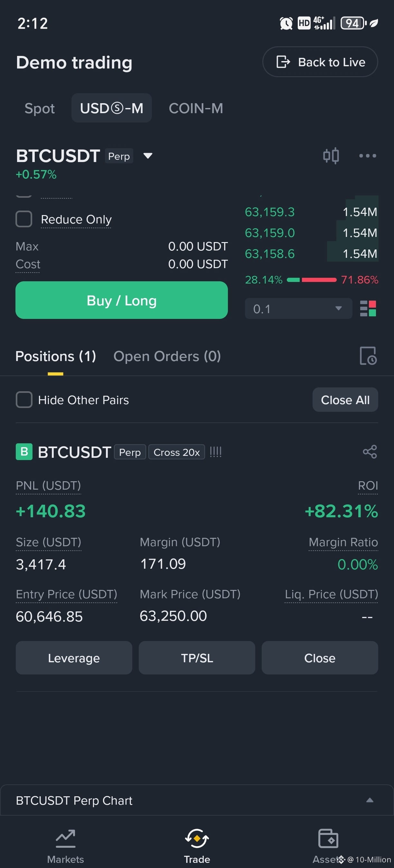This screenshot has height=868, width=394.
Task: Open the order history icon beside Open Orders
Action: [x=368, y=356]
